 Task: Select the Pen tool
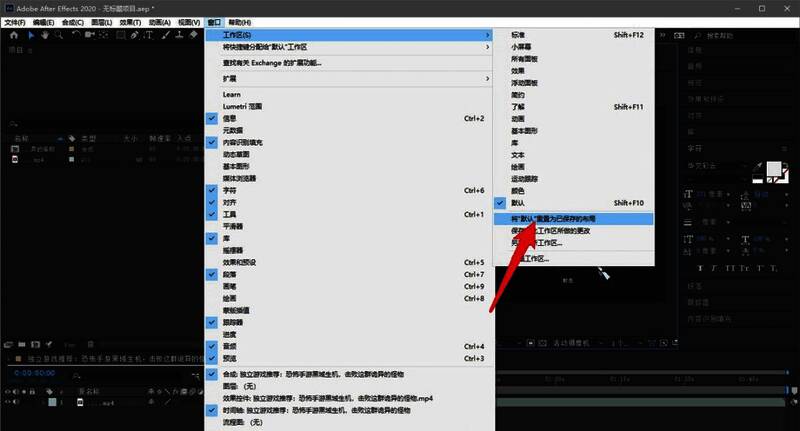[x=135, y=35]
